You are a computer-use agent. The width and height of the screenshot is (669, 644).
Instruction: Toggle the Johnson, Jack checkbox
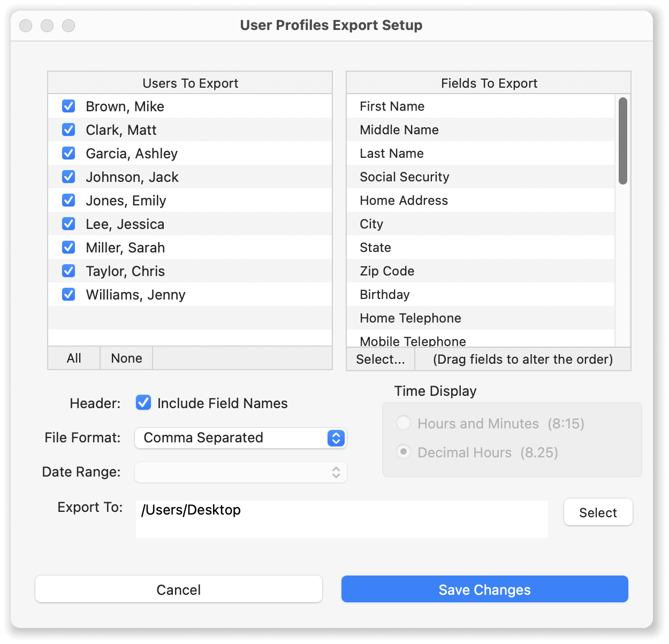click(69, 177)
